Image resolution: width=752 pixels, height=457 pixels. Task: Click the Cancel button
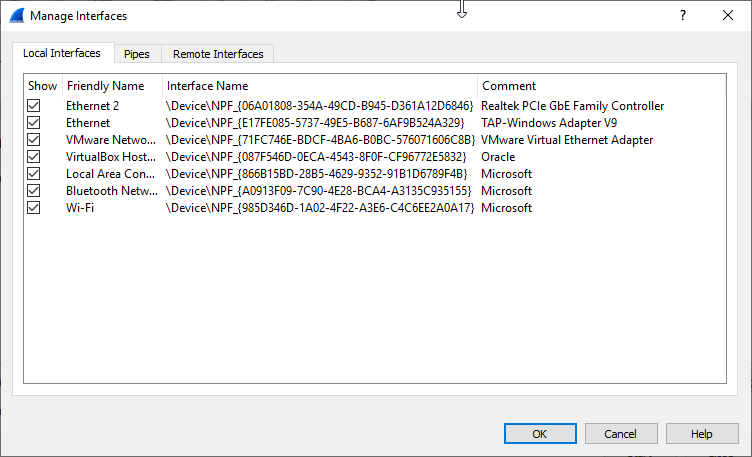pos(620,434)
